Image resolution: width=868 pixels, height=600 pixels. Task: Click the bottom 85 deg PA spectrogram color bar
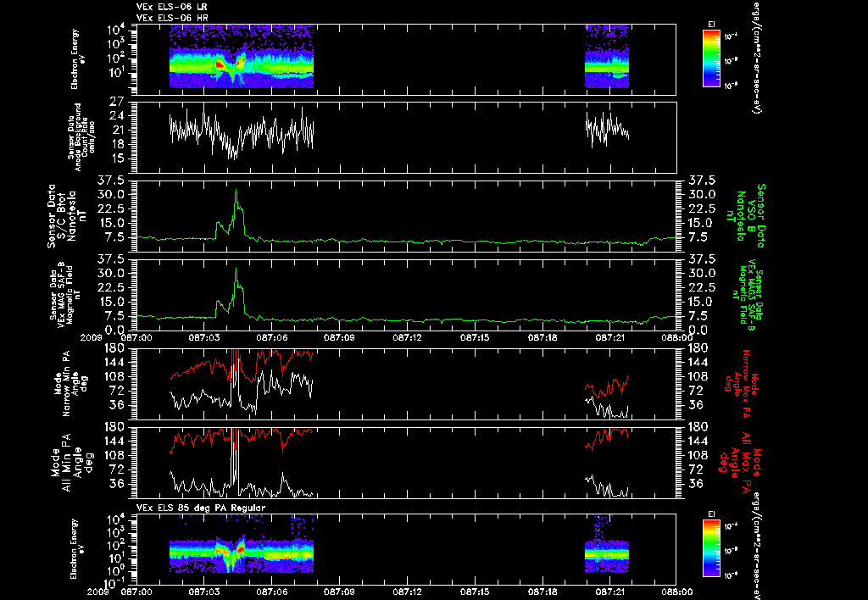(x=711, y=548)
